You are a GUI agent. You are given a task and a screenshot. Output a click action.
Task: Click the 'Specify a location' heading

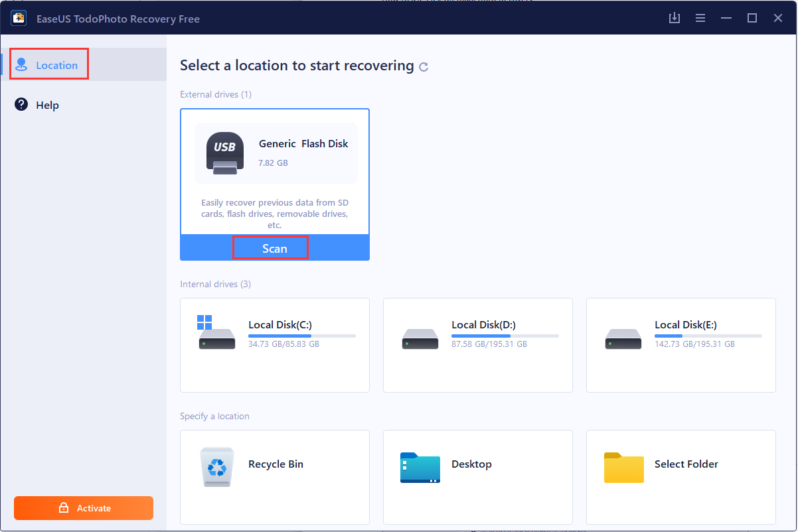coord(214,416)
